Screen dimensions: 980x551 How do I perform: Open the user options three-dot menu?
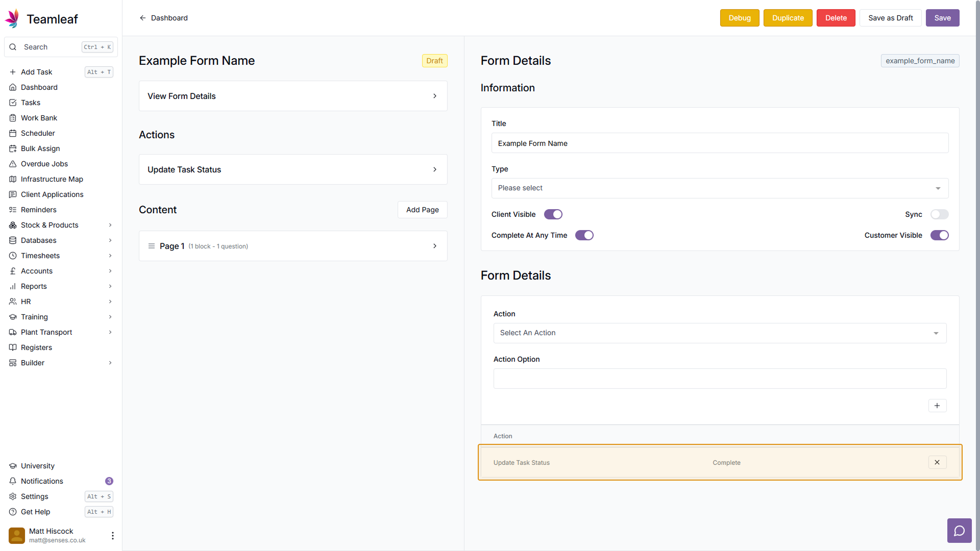(x=112, y=535)
